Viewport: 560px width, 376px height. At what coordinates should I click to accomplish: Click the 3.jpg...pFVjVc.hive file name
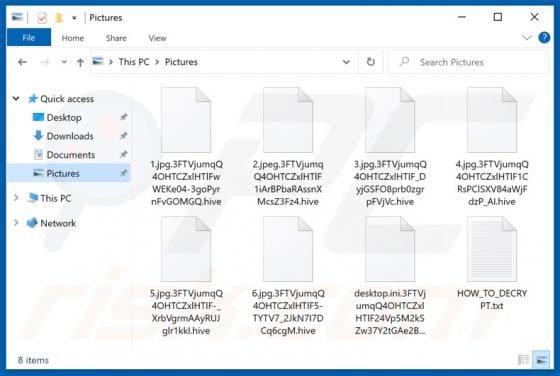390,183
